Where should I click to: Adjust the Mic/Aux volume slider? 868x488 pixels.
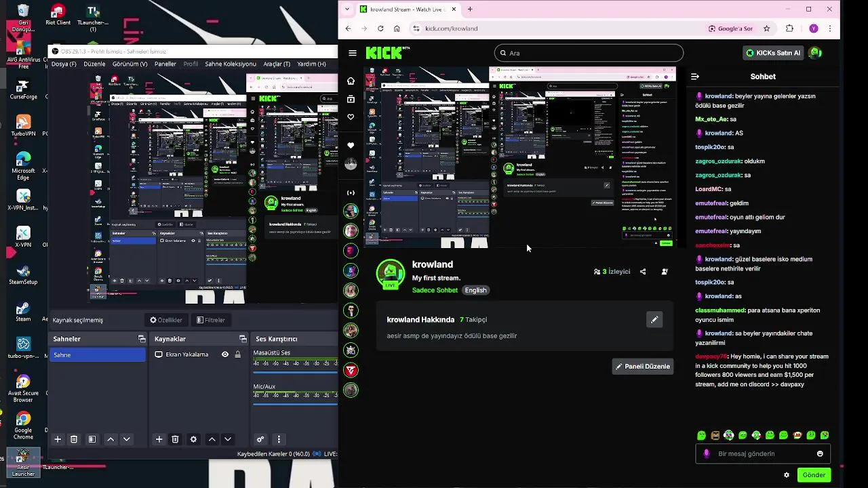295,405
